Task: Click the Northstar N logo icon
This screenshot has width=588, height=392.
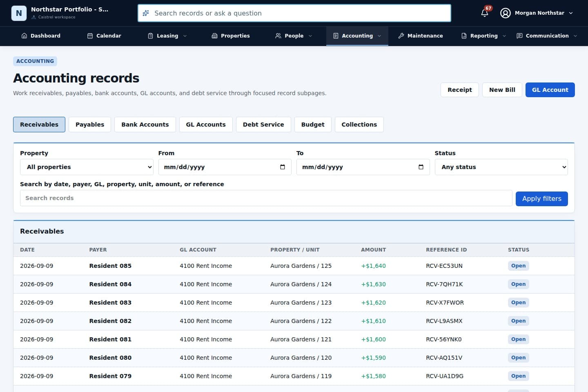Action: [19, 13]
